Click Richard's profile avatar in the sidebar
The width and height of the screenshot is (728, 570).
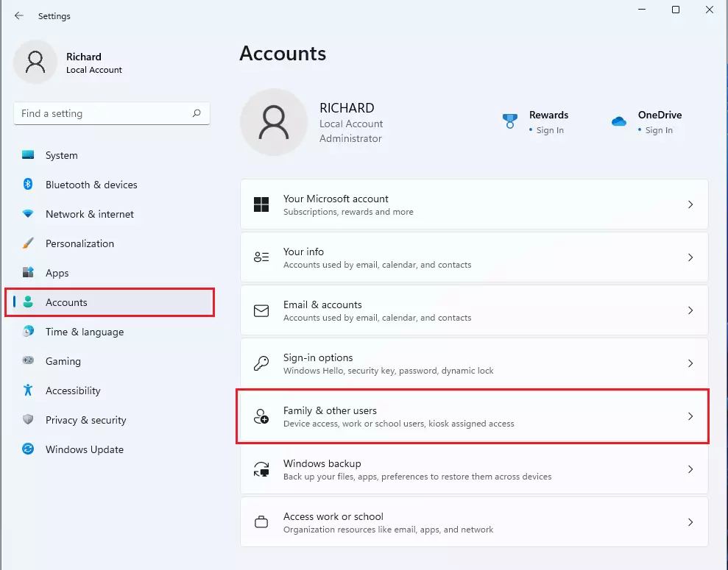pyautogui.click(x=35, y=62)
